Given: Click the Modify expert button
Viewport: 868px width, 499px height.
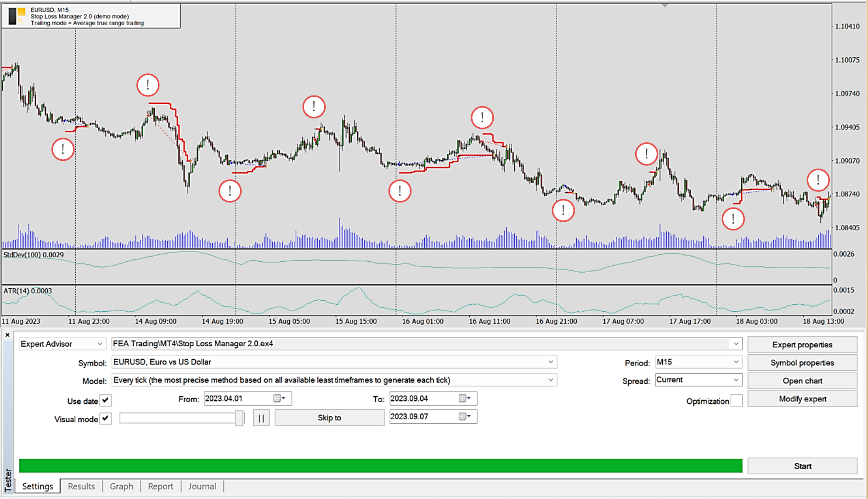Looking at the screenshot, I should coord(802,398).
